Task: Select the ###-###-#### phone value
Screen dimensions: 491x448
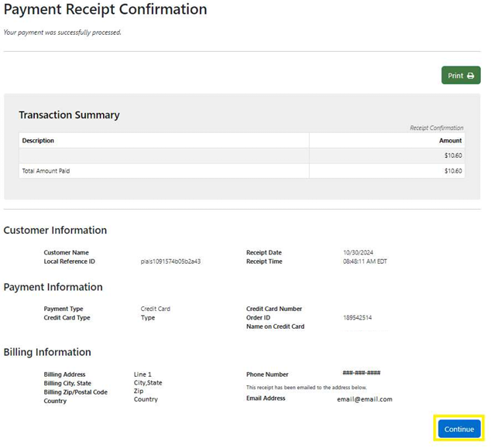Action: (362, 373)
